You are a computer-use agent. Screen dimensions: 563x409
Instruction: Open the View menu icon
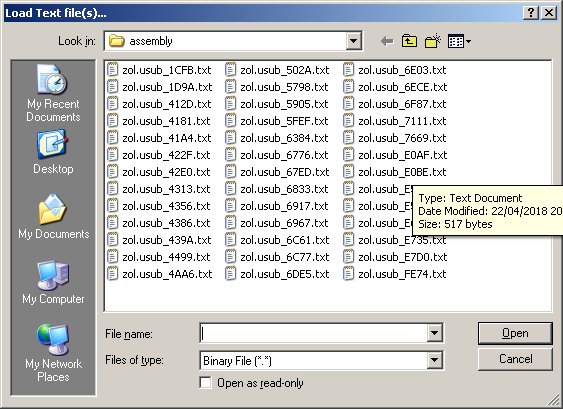tap(459, 41)
